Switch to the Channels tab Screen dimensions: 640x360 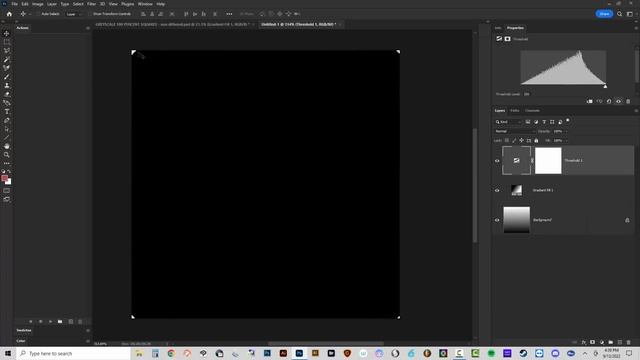[x=532, y=111]
